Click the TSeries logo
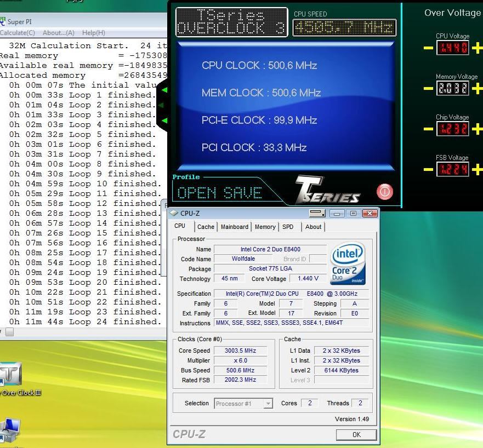This screenshot has width=483, height=448. click(x=327, y=189)
